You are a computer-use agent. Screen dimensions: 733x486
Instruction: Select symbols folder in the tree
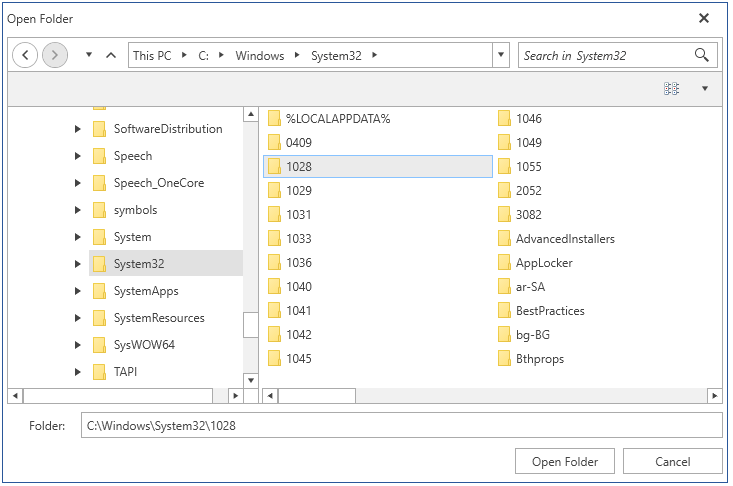(135, 210)
